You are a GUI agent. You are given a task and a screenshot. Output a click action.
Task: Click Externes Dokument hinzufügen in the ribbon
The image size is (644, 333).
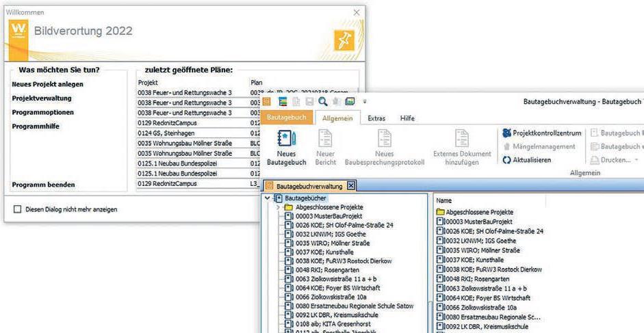(x=462, y=148)
